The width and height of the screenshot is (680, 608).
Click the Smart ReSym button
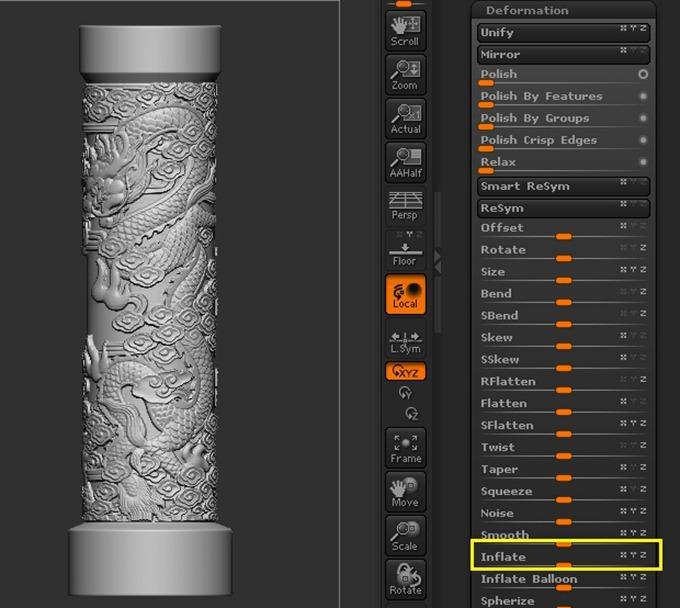coord(563,186)
